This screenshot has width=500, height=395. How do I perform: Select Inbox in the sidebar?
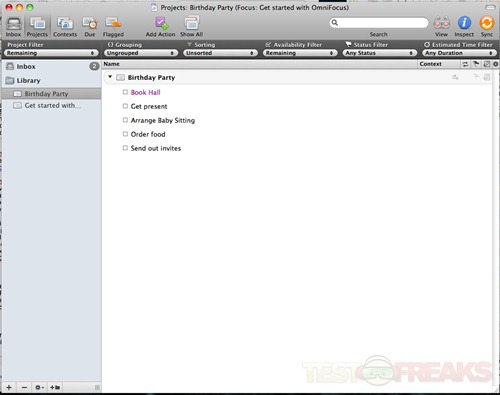coord(52,66)
